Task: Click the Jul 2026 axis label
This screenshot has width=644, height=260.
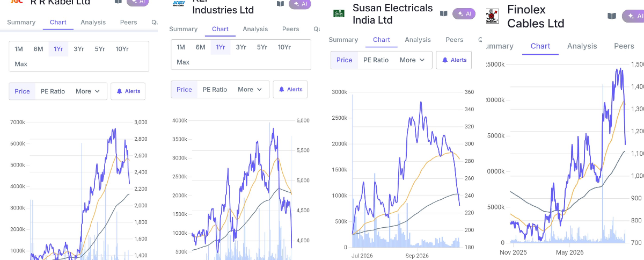Action: point(363,256)
